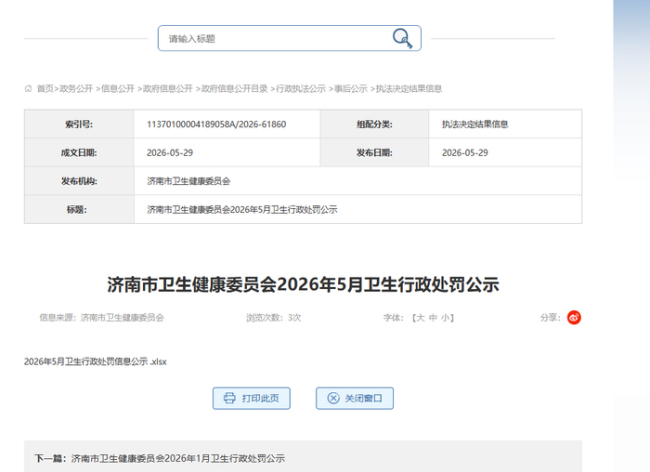Click the 发布机构 label cell
The image size is (650, 472).
(79, 181)
